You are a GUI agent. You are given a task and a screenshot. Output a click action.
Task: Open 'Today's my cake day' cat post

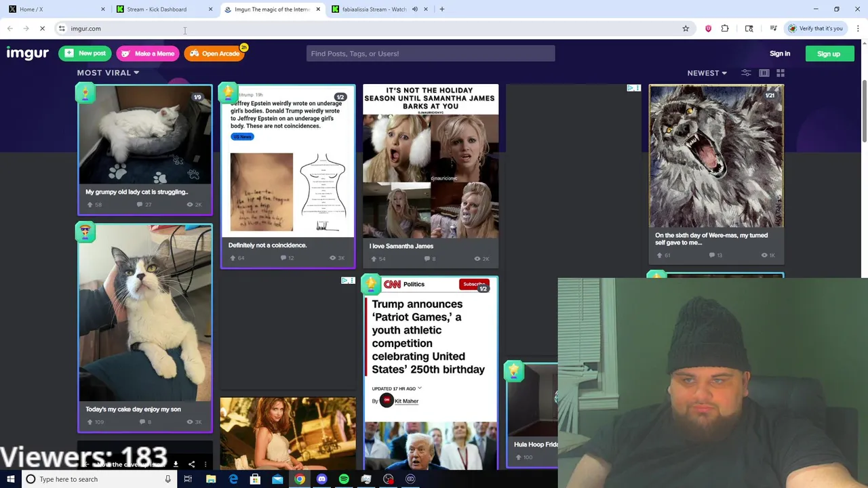tap(144, 329)
